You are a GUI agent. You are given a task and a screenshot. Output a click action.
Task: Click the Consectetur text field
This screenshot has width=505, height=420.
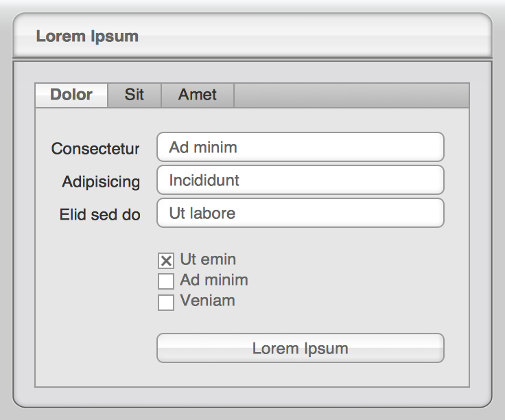tap(300, 147)
